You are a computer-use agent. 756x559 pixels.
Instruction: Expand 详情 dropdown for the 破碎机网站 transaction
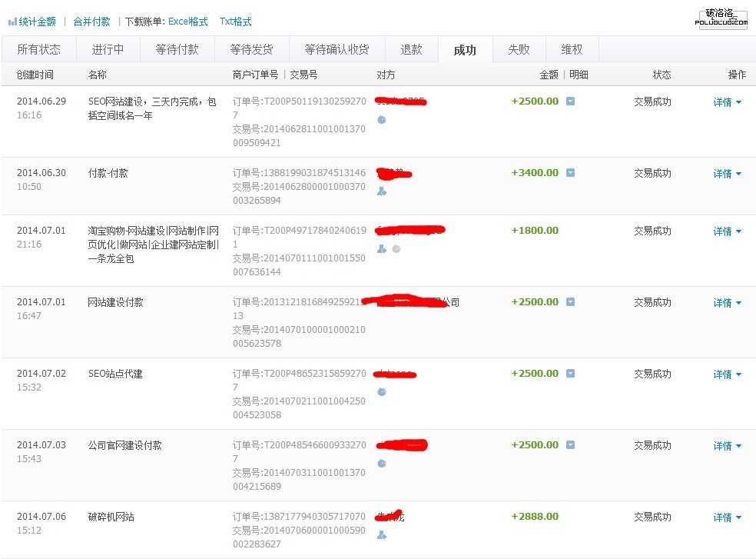pyautogui.click(x=727, y=517)
